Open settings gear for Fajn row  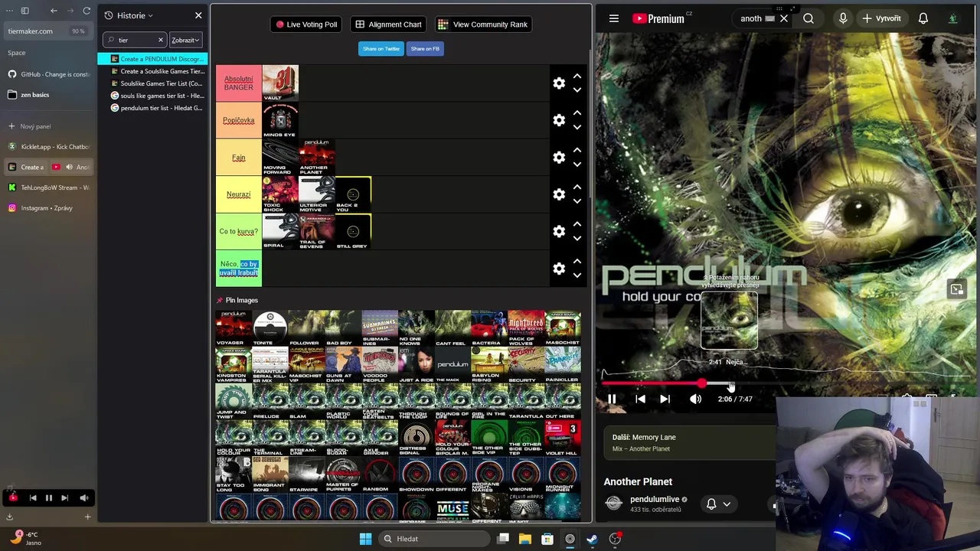(559, 157)
